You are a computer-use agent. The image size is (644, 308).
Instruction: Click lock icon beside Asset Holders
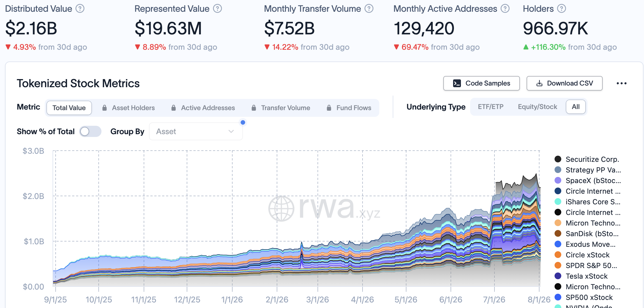point(105,108)
